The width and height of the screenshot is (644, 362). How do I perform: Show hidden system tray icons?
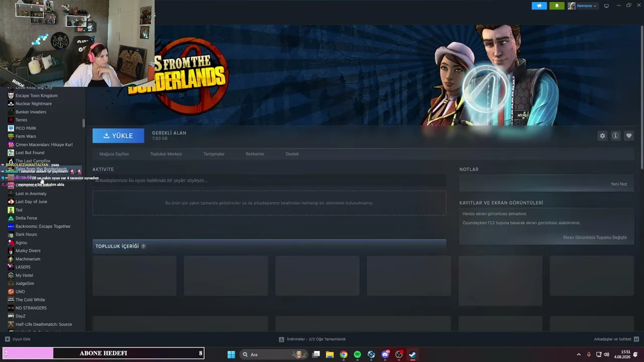579,354
